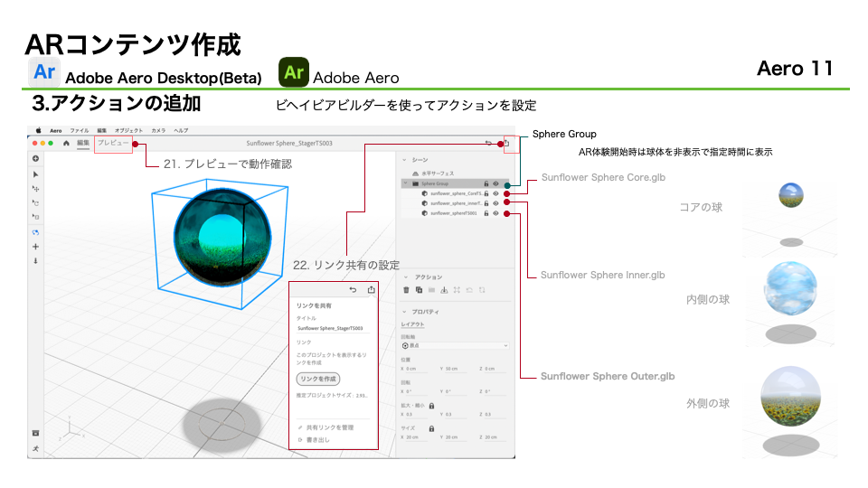
Task: Choose the move tool in left toolbar
Action: tap(35, 189)
